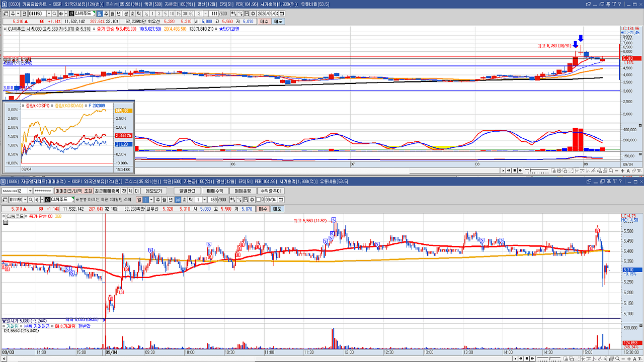Adjust the replay speed slider in the top chart
The height and width of the screenshot is (362, 644).
536,170
